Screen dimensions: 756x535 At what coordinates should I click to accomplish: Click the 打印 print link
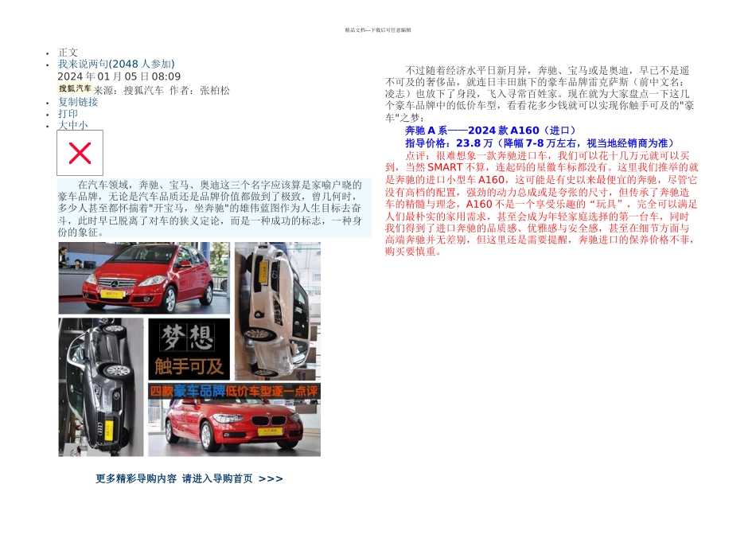tap(68, 113)
